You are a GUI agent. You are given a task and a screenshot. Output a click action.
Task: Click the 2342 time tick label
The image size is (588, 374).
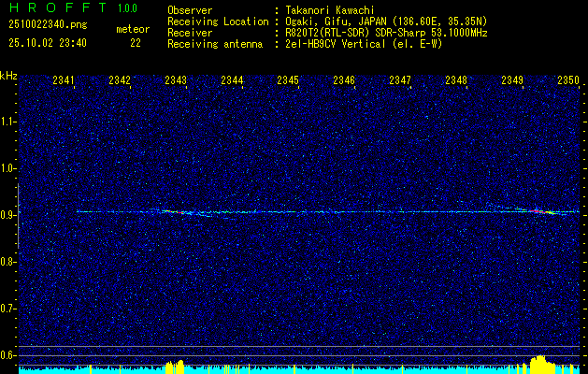(x=120, y=80)
